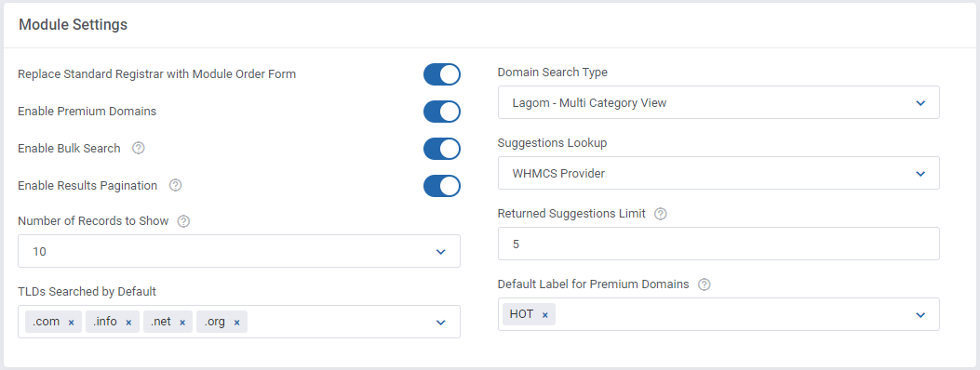Screen dimensions: 980x370
Task: Open help tooltip for Enable Bulk Search
Action: pyautogui.click(x=139, y=149)
